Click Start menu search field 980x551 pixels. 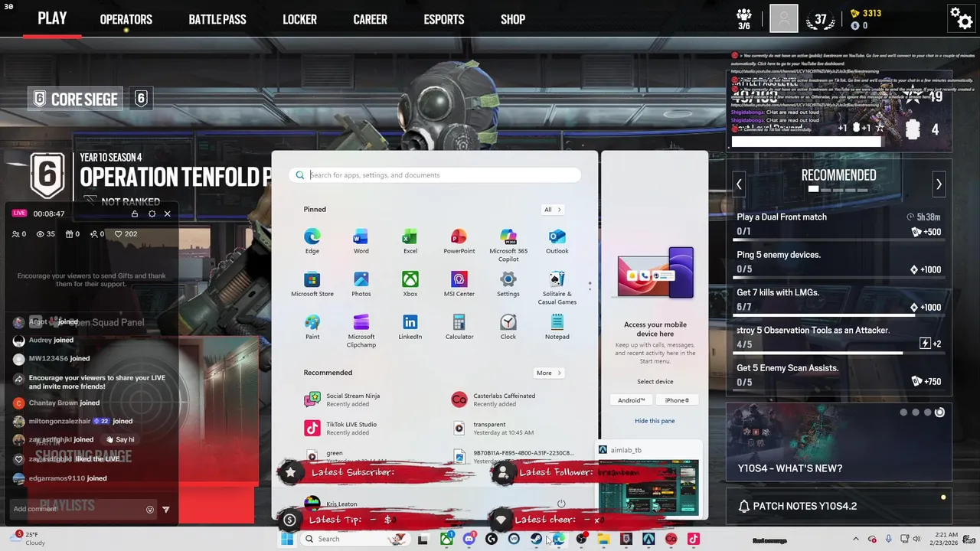(435, 175)
